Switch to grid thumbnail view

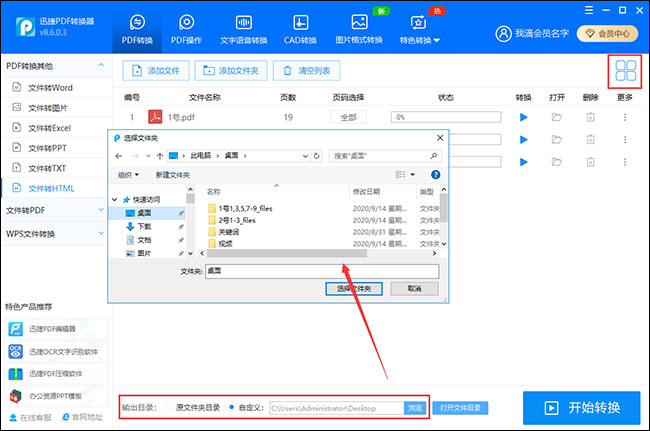point(625,71)
